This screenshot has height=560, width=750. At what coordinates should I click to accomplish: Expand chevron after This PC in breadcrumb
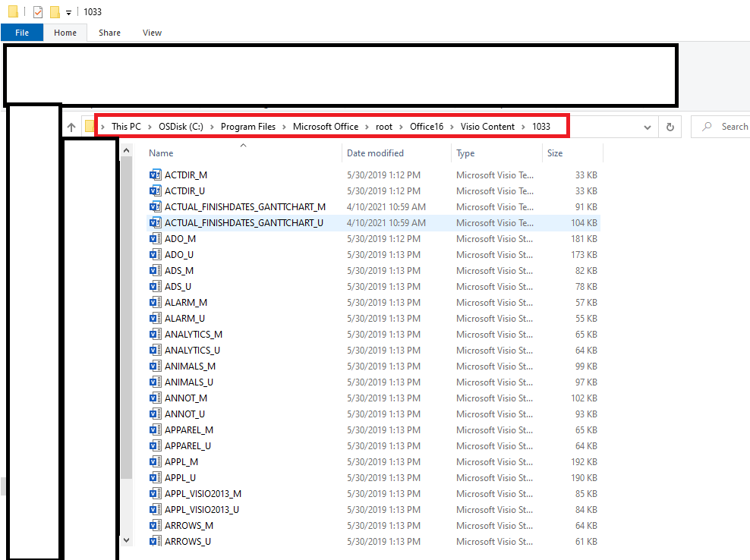(x=150, y=127)
